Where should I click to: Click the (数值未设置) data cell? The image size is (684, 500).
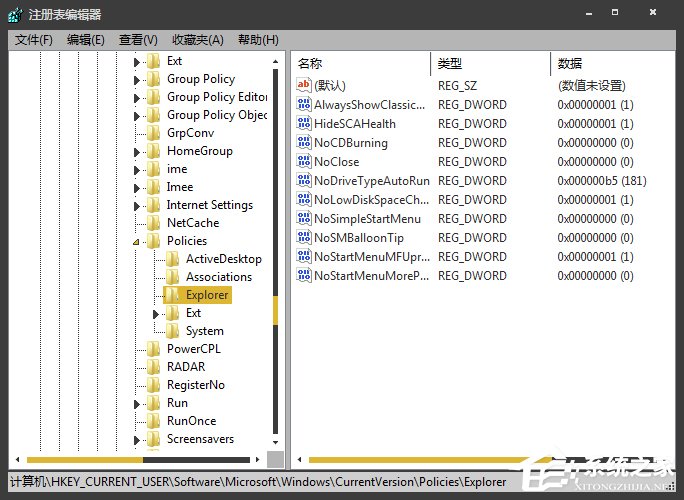(592, 86)
